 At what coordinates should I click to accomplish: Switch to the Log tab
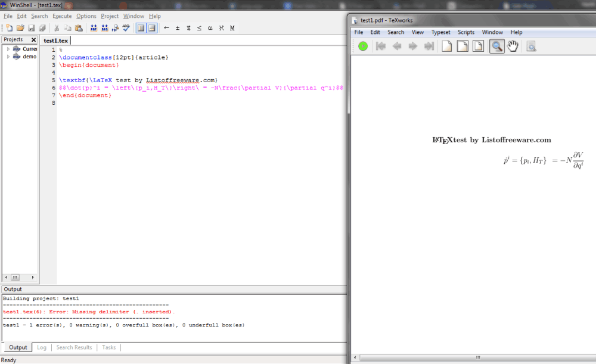pos(42,347)
